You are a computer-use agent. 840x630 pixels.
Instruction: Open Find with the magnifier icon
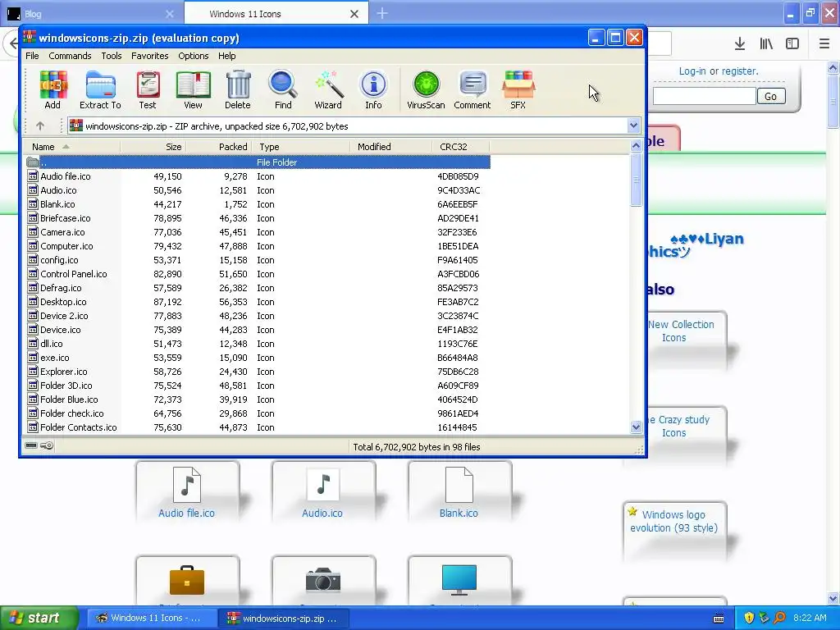(x=283, y=89)
